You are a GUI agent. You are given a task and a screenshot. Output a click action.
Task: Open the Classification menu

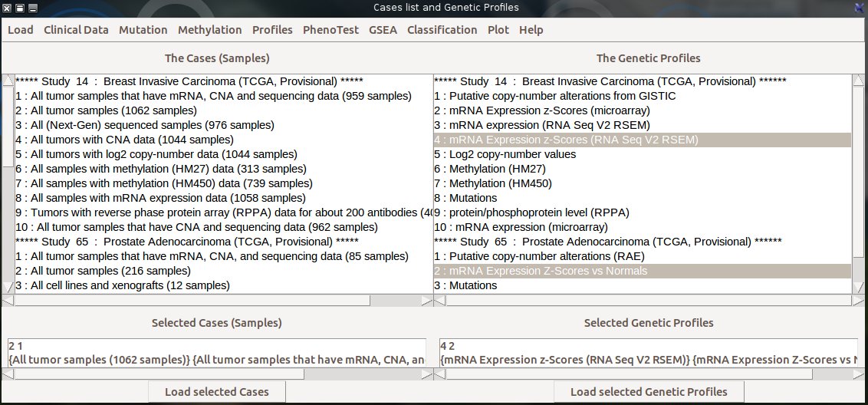coord(442,30)
